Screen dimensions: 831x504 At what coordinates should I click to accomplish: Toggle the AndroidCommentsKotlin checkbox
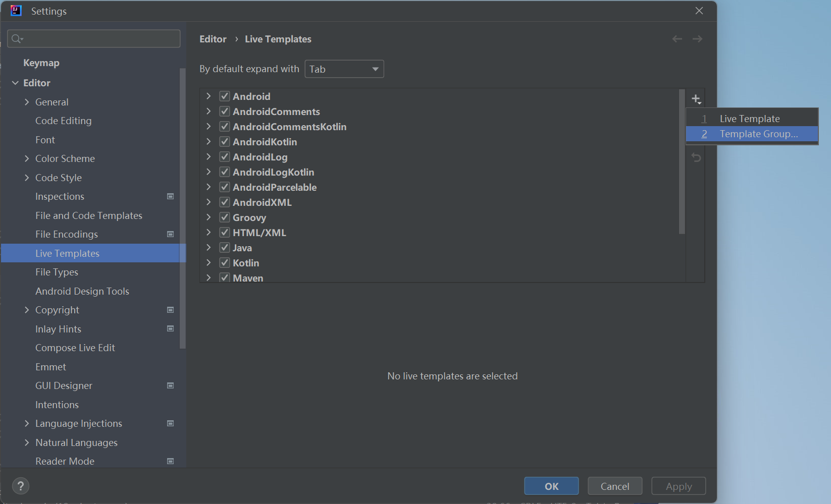tap(225, 126)
